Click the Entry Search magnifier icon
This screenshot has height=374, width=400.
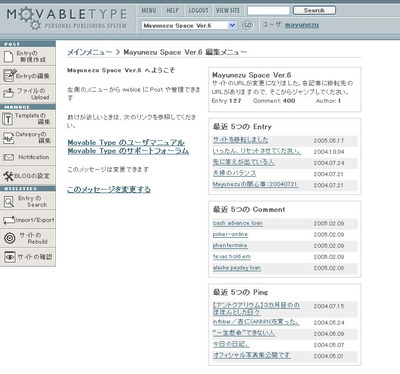coord(8,202)
